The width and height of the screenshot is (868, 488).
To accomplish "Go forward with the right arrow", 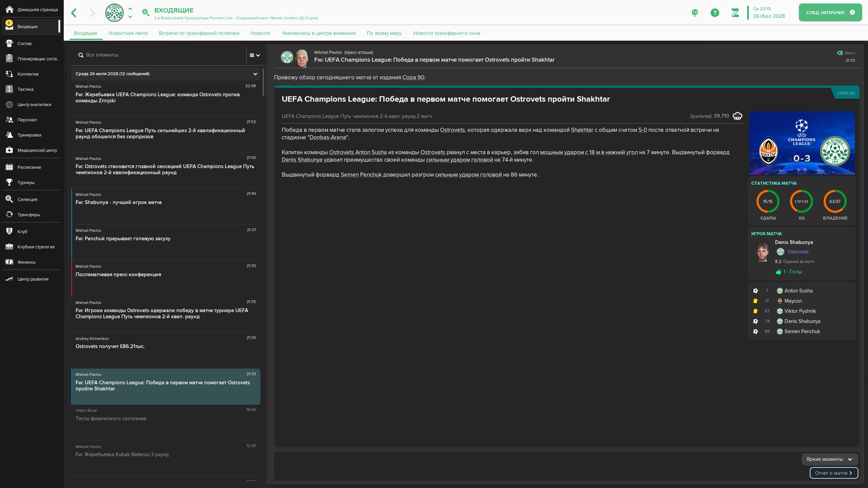I will coord(92,13).
